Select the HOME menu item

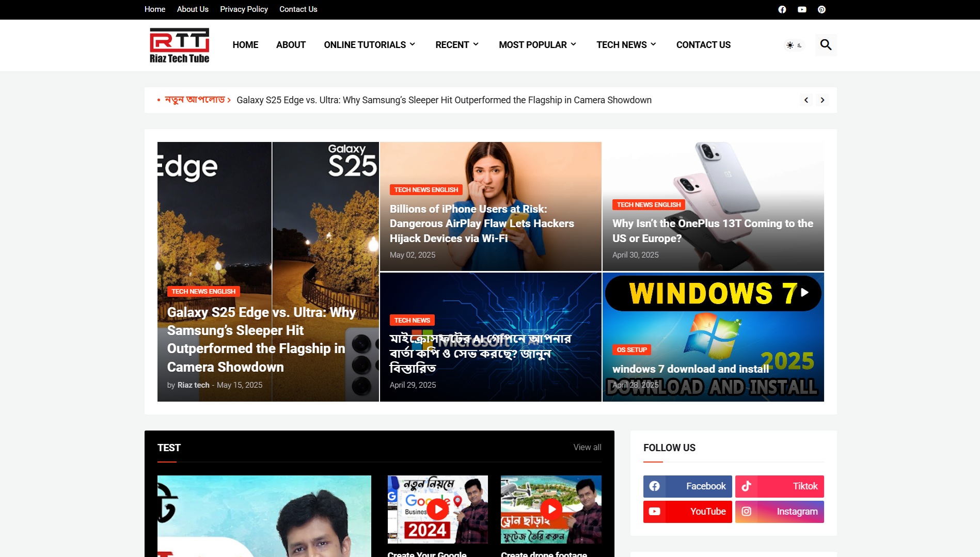point(245,45)
